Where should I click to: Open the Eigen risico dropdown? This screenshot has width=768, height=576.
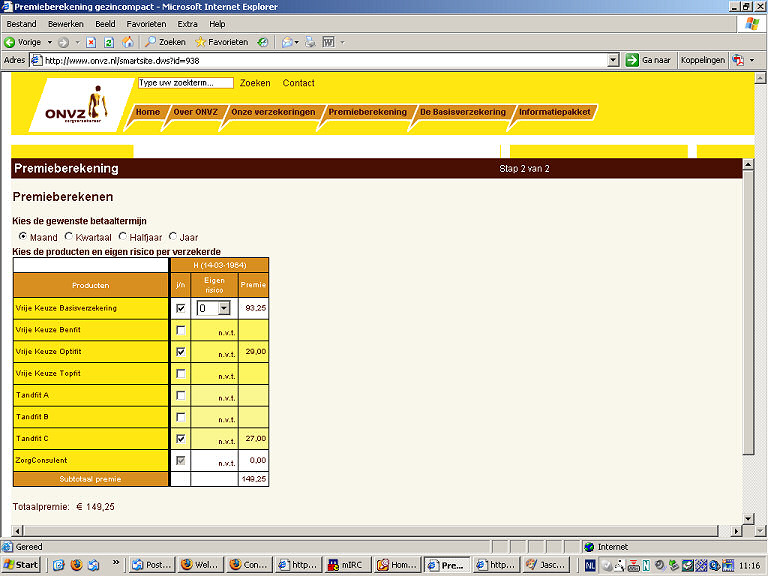(224, 309)
